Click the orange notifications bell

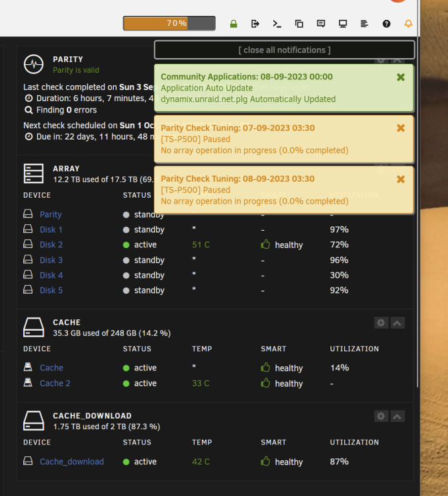408,24
